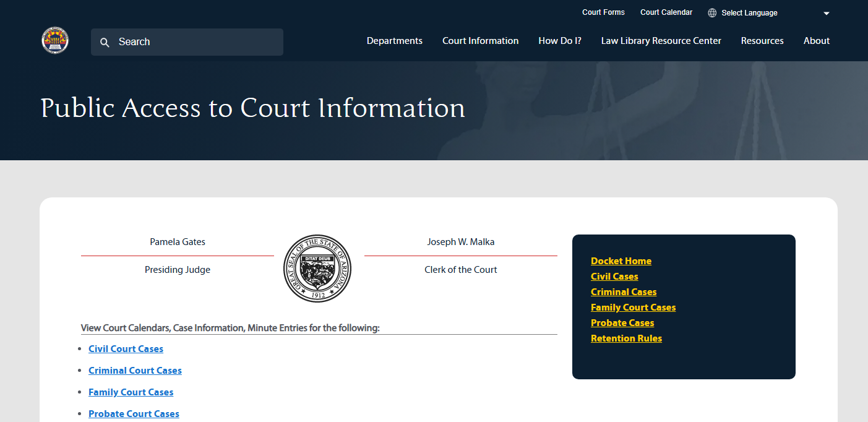Select Civil Cases in sidebar panel
Viewport: 868px width, 422px height.
[x=614, y=277]
